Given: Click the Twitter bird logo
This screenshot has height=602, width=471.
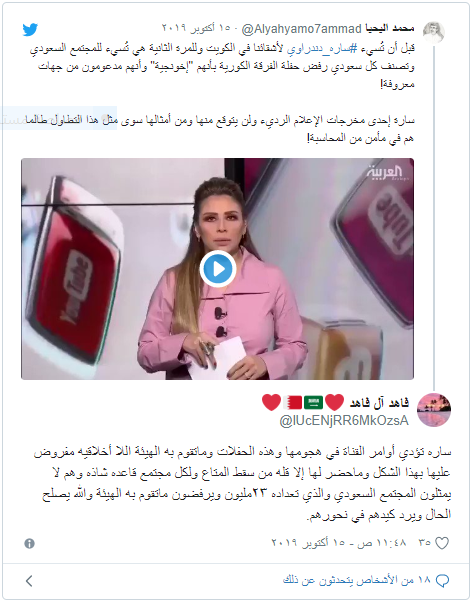Looking at the screenshot, I should point(30,30).
